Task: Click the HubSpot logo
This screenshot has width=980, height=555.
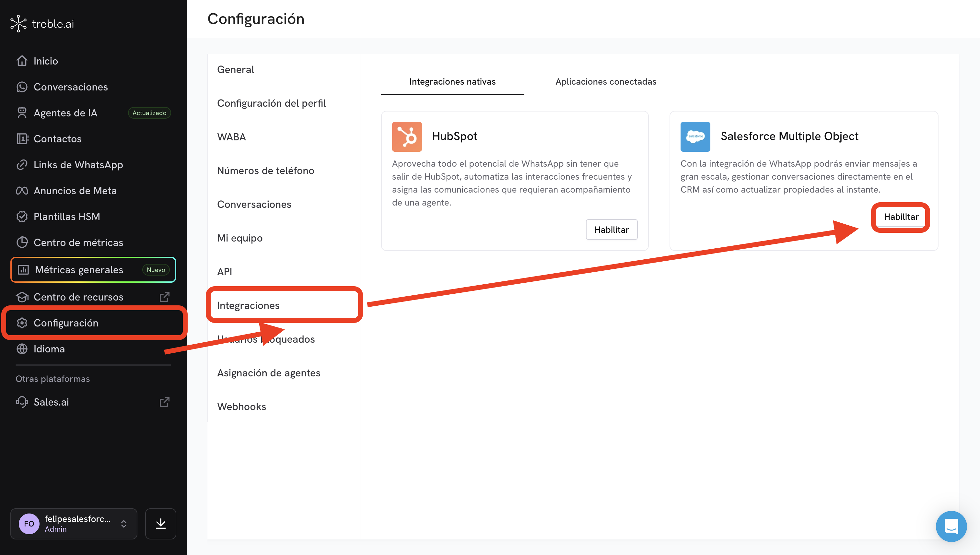Action: 407,136
